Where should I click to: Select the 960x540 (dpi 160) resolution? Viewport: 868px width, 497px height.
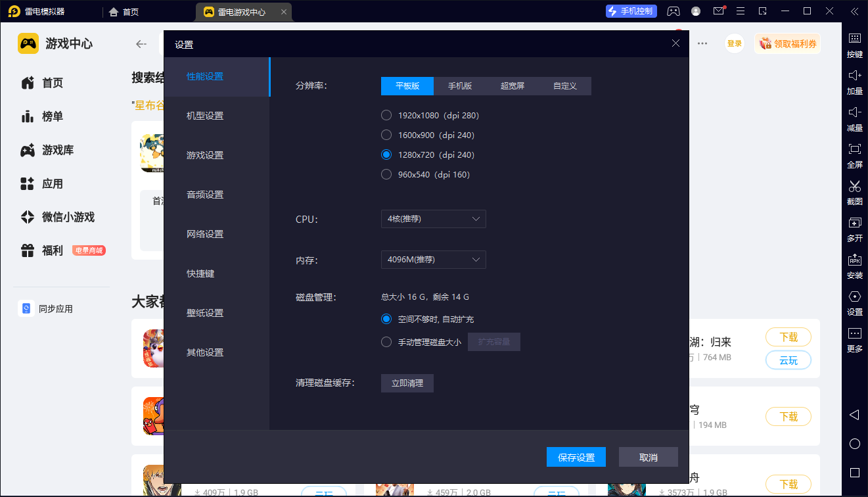426,175
